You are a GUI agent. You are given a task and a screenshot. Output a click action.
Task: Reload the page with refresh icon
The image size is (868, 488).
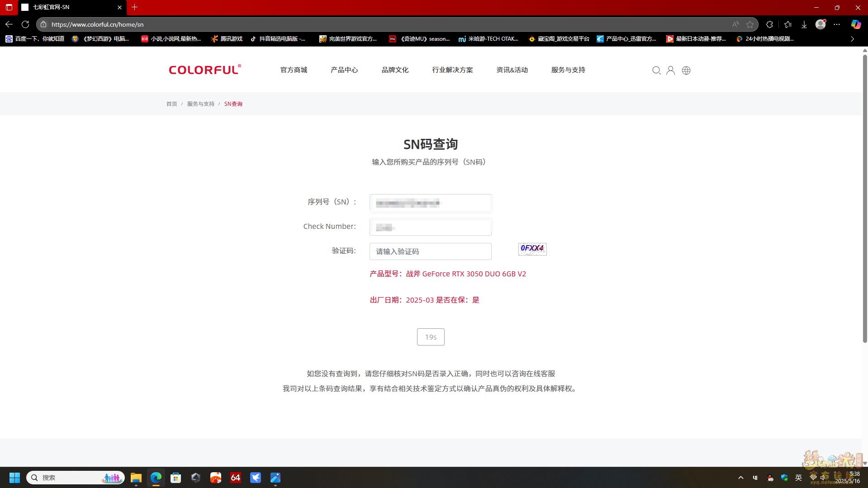[x=25, y=24]
